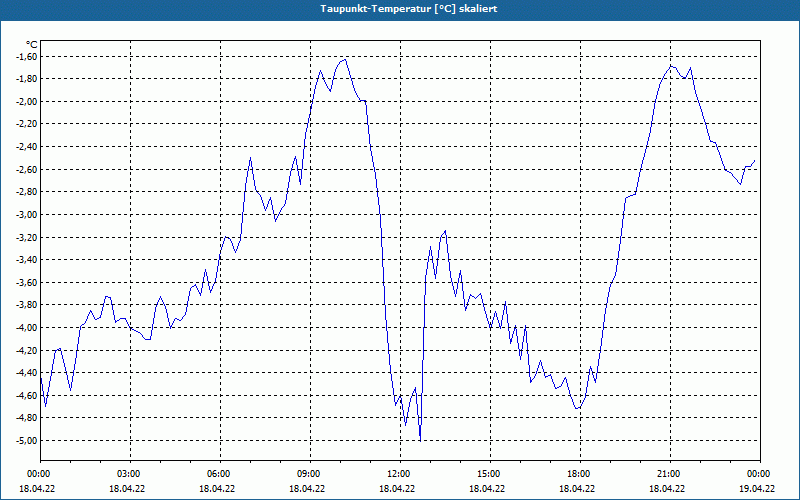Click the title 'Taupunkt-Temperatur [°C] skaliert'
Viewport: 800px width, 500px height.
409,9
